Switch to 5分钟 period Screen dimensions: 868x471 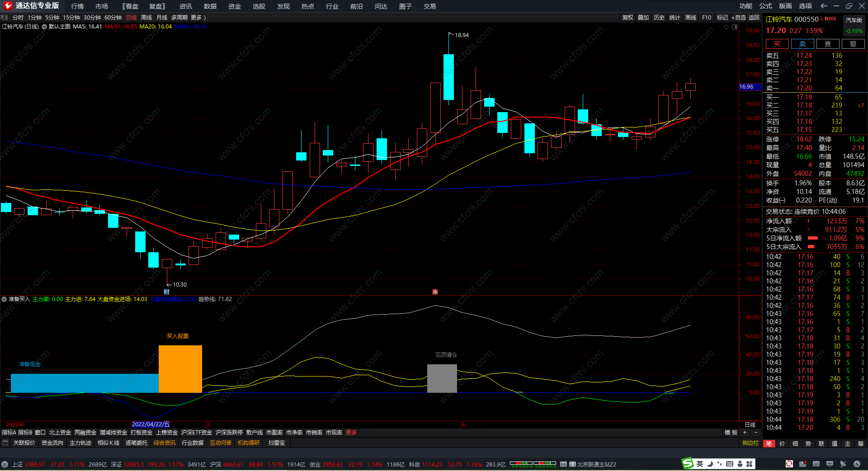pos(52,18)
